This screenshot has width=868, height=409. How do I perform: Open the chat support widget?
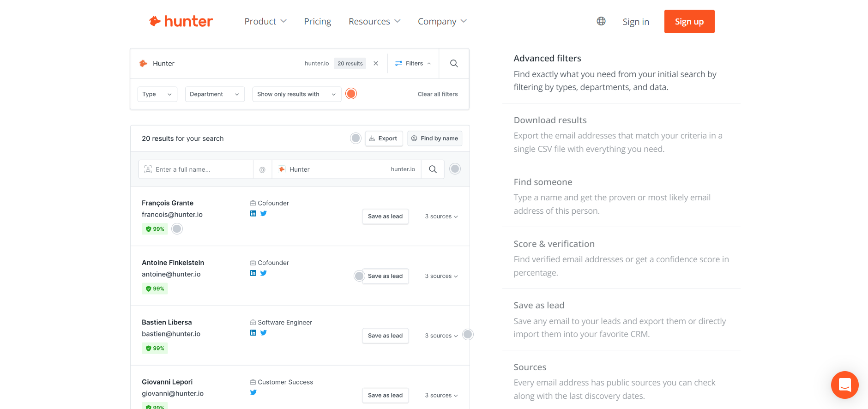844,385
